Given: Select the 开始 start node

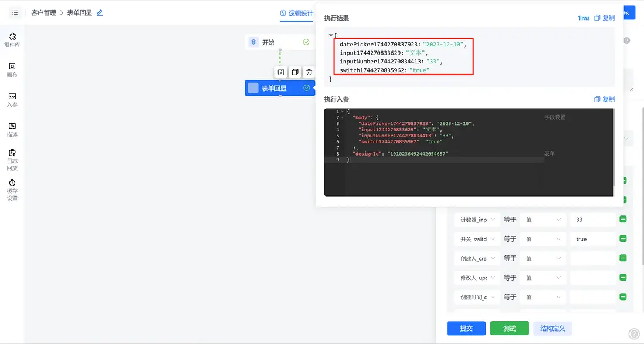Looking at the screenshot, I should pos(280,42).
